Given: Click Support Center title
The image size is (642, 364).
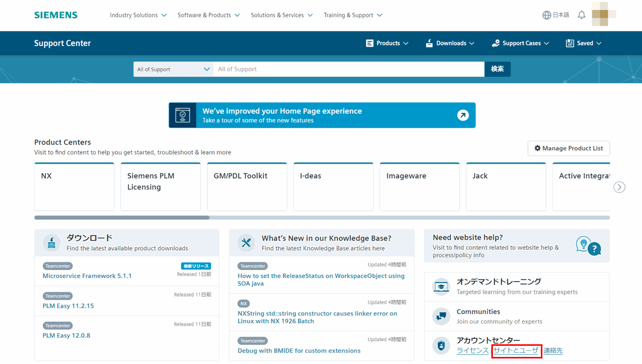Looking at the screenshot, I should click(63, 43).
